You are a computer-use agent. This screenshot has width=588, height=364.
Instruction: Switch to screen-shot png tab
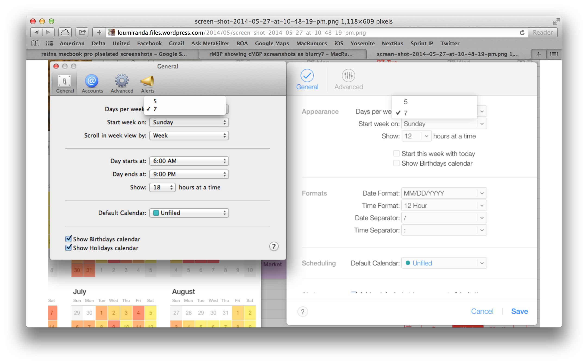[448, 54]
